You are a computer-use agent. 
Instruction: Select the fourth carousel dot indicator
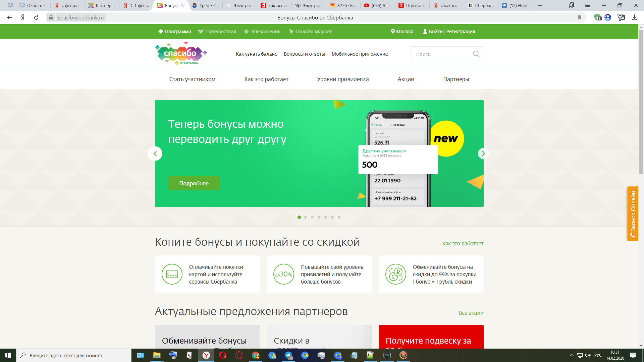pos(319,217)
